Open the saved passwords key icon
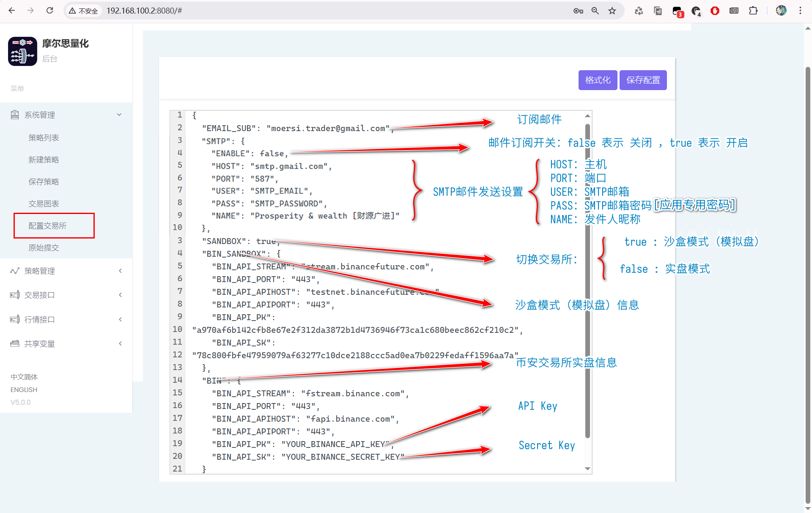The image size is (812, 513). click(578, 11)
